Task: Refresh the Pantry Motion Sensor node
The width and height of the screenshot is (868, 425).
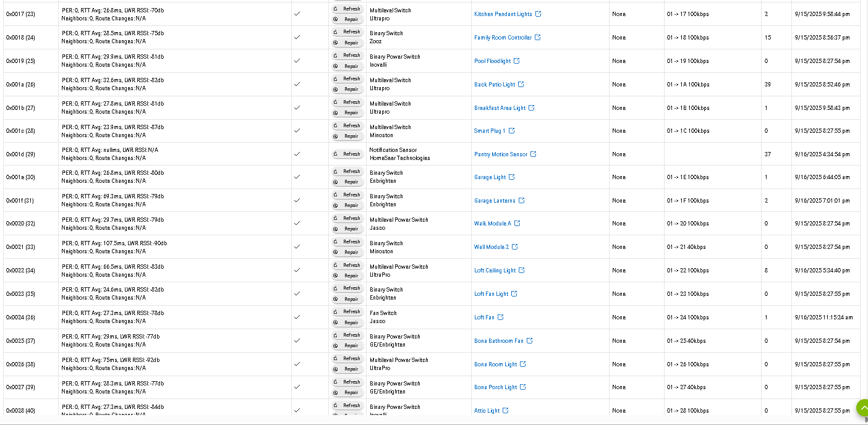Action: pyautogui.click(x=347, y=154)
